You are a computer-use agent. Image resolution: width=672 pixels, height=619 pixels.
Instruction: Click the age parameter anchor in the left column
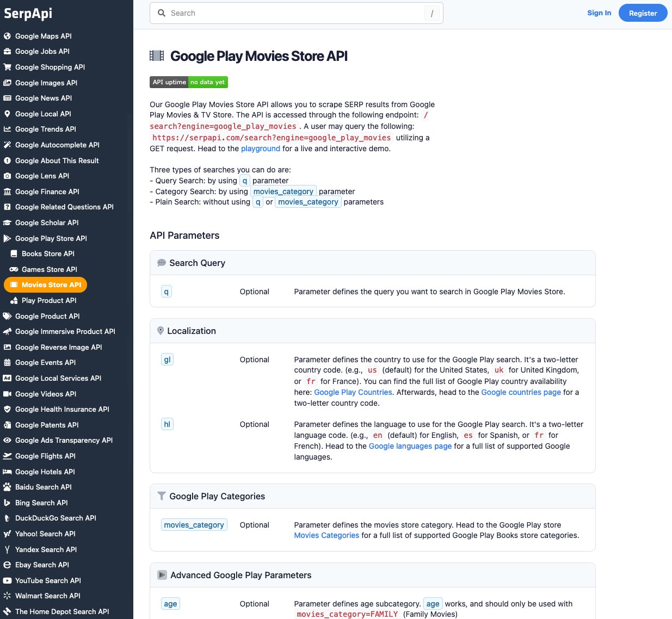point(171,604)
